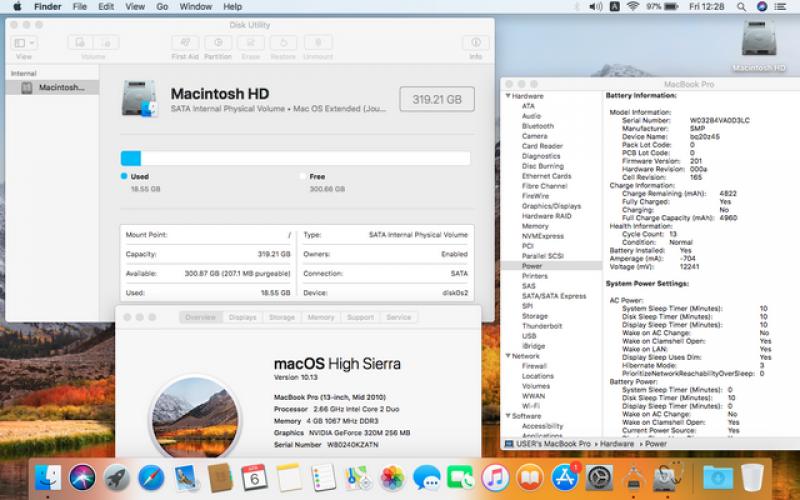
Task: Open Calendar from the Dock
Action: coord(255,479)
